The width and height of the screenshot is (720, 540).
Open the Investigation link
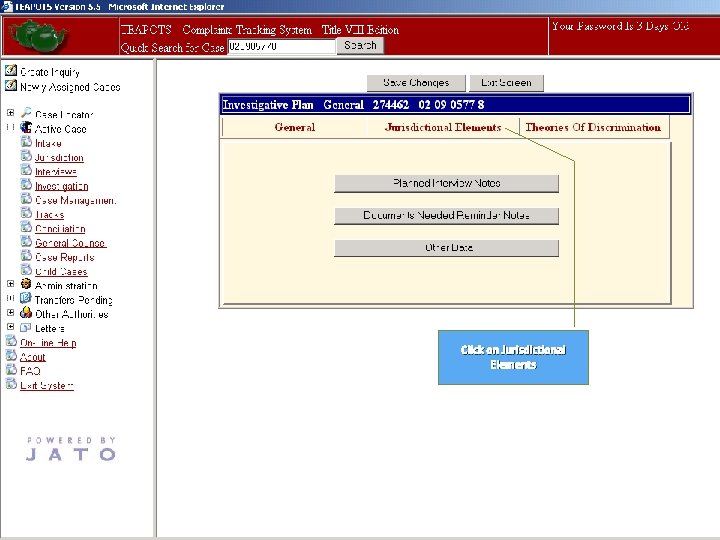[x=62, y=186]
